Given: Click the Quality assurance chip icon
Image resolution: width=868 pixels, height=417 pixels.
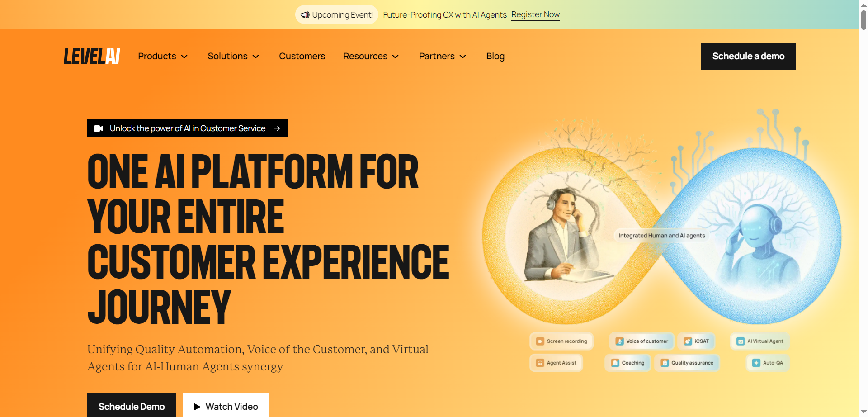Looking at the screenshot, I should pos(665,363).
